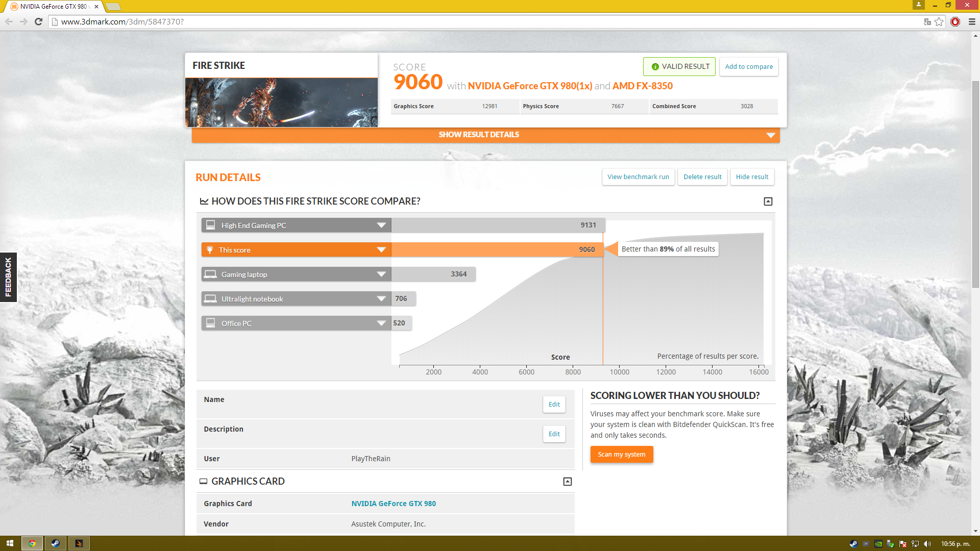Click the Graphics Score 12981 cell
The image size is (980, 551).
point(455,106)
